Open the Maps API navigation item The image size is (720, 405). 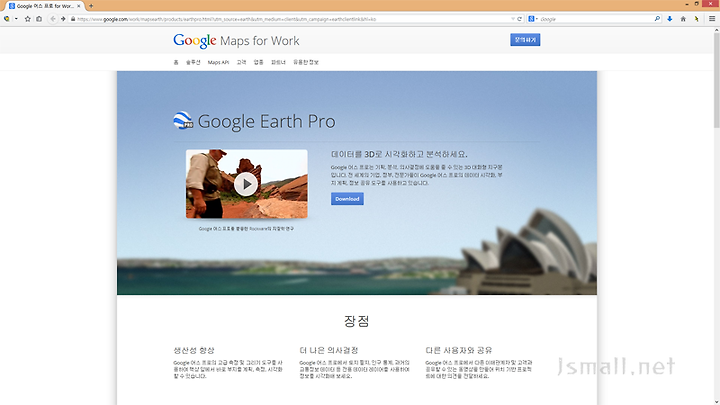pos(218,62)
